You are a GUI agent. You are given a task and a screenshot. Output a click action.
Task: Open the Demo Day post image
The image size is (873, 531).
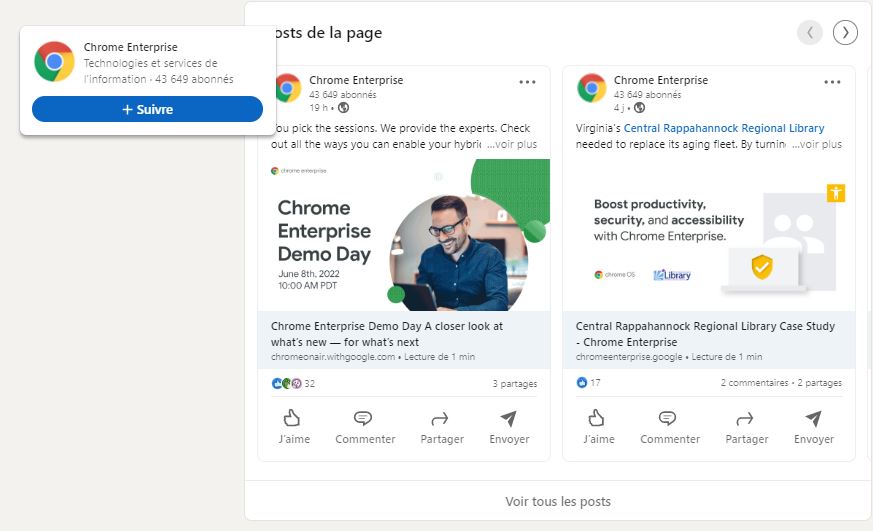point(404,235)
